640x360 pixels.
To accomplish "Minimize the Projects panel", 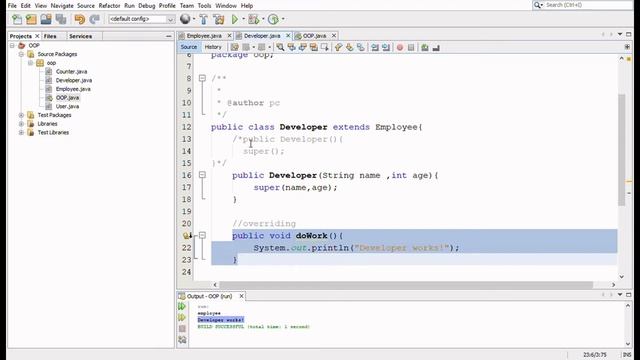I will click(x=169, y=36).
